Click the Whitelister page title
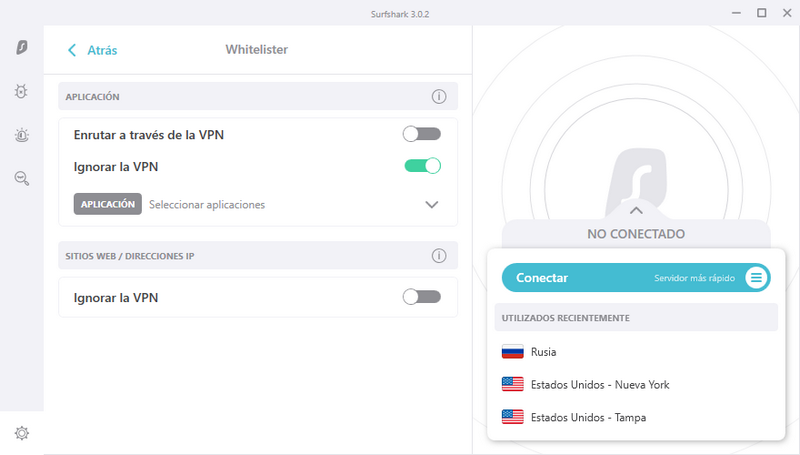The width and height of the screenshot is (800, 455). click(x=257, y=49)
